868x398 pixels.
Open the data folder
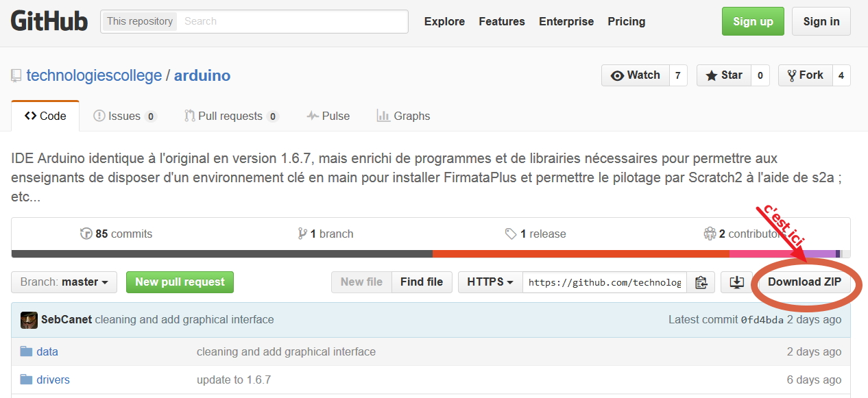point(47,351)
